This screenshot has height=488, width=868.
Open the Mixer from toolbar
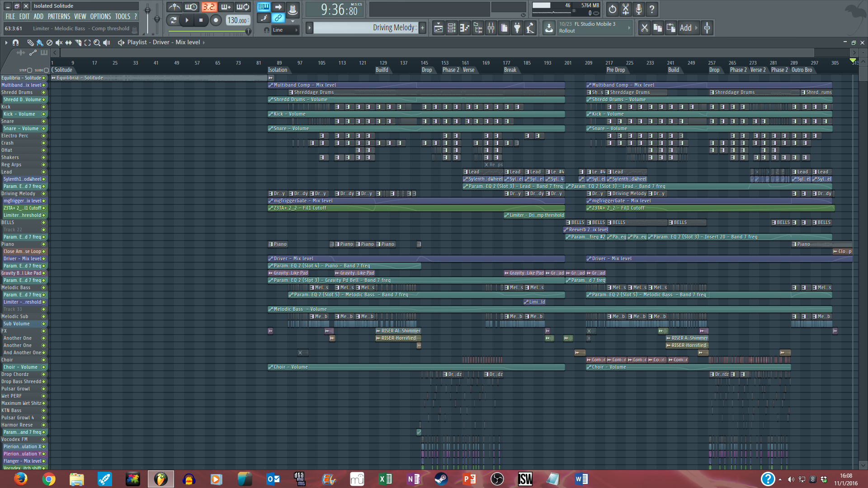(491, 28)
